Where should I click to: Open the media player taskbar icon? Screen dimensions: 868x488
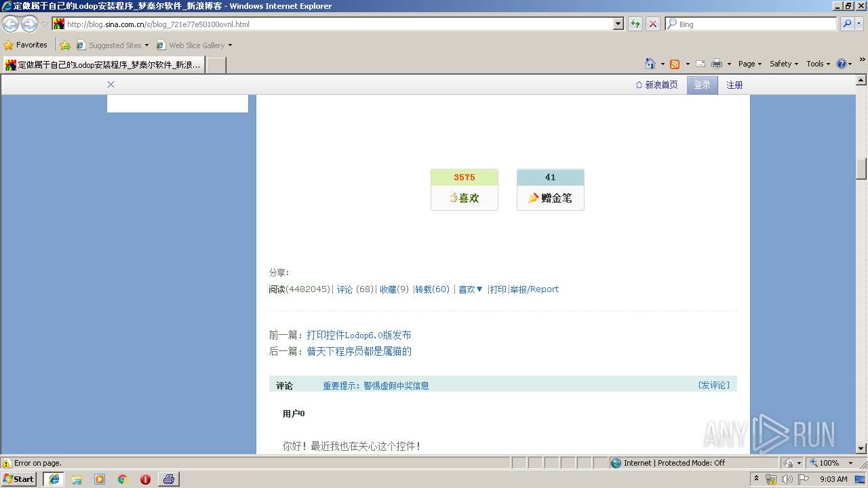(100, 479)
